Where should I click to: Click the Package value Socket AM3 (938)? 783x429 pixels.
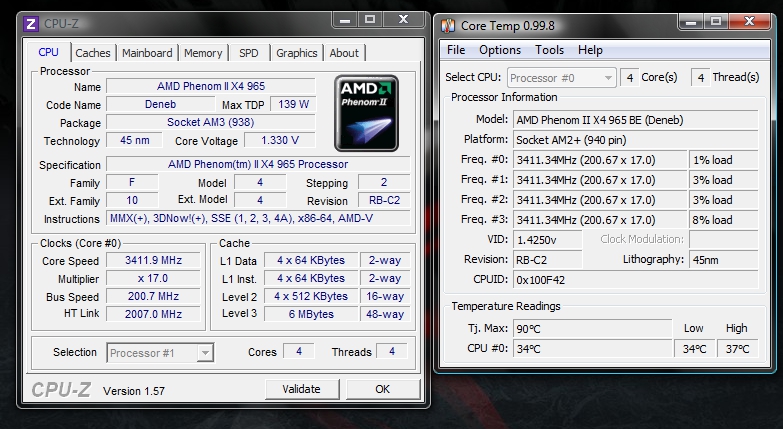(x=211, y=122)
